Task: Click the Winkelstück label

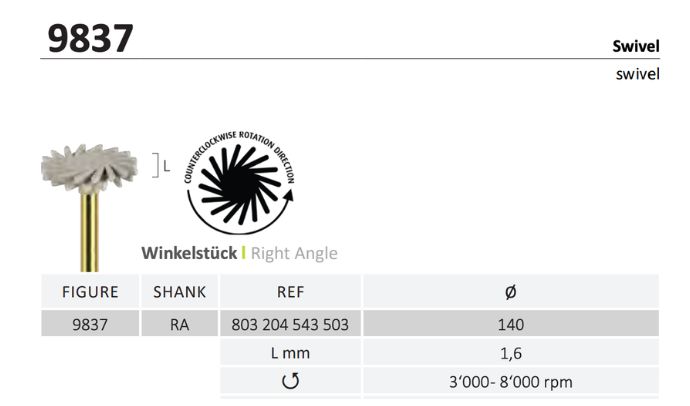Action: point(189,253)
